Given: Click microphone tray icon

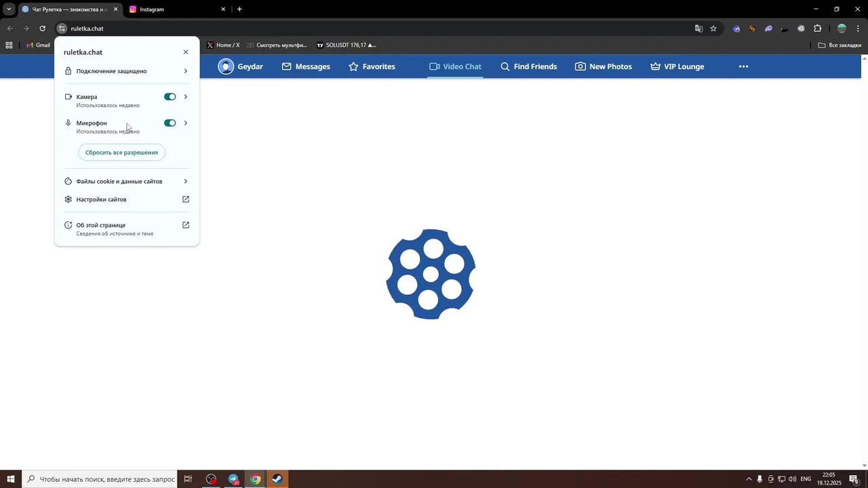Looking at the screenshot, I should 759,479.
